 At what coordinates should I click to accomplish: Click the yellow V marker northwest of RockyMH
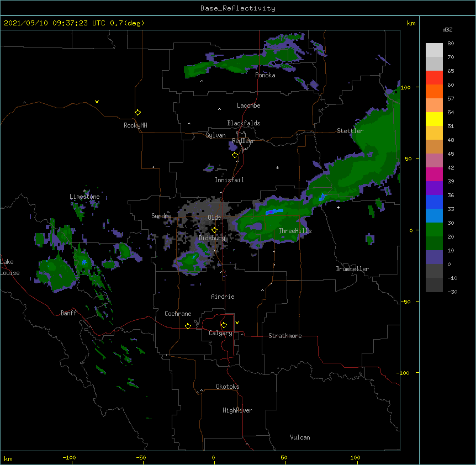tap(97, 102)
